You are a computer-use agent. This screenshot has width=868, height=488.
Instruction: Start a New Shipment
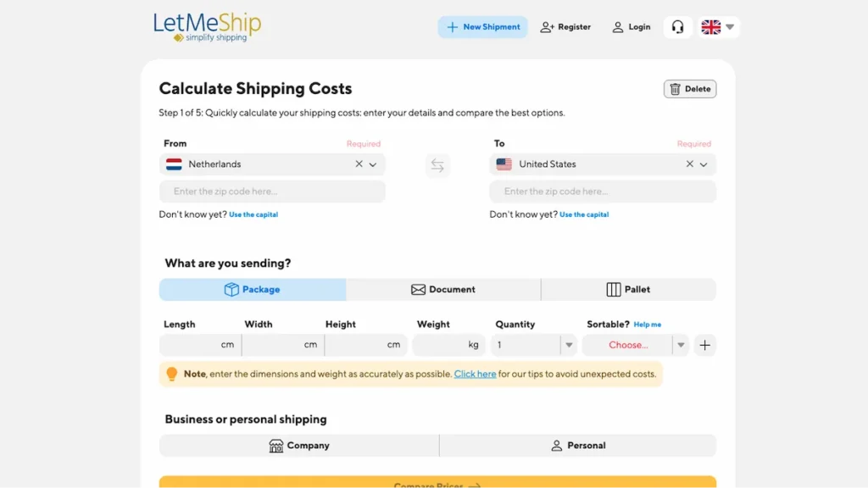(x=482, y=27)
